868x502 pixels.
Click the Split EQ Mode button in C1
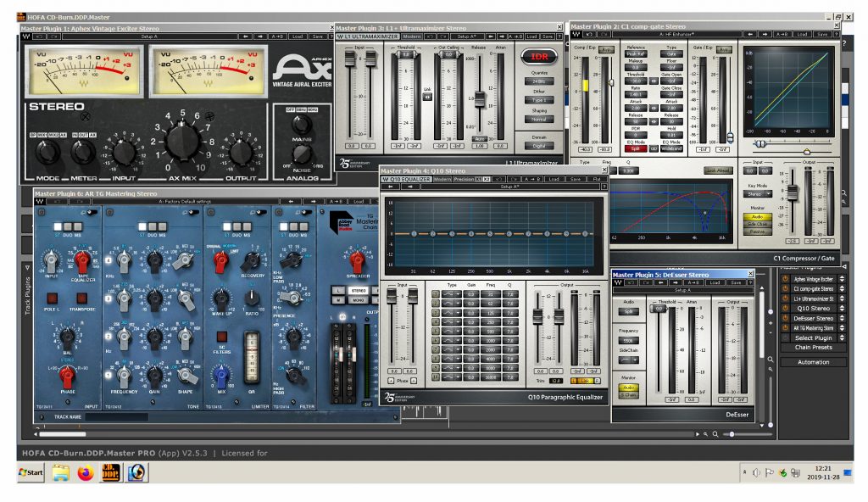[x=636, y=148]
